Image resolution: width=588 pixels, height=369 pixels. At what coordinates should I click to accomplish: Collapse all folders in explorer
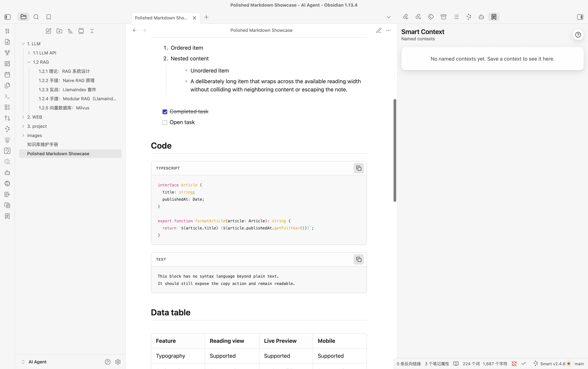pyautogui.click(x=92, y=31)
